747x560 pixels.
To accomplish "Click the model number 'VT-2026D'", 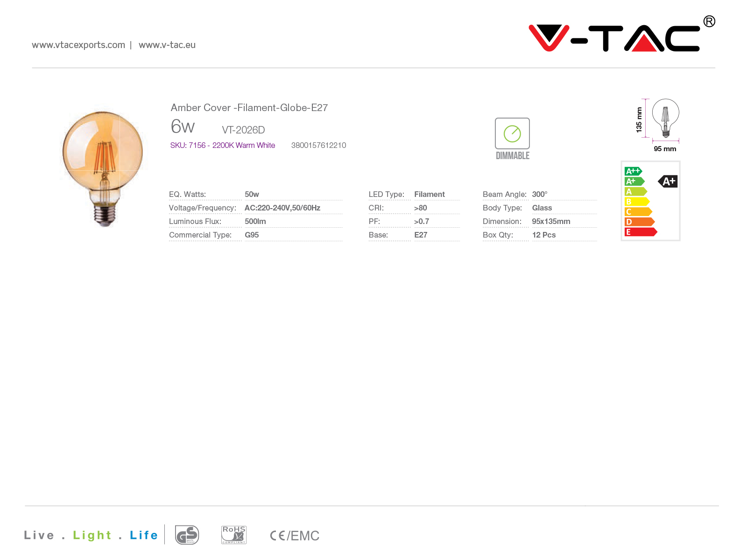I will 243,130.
